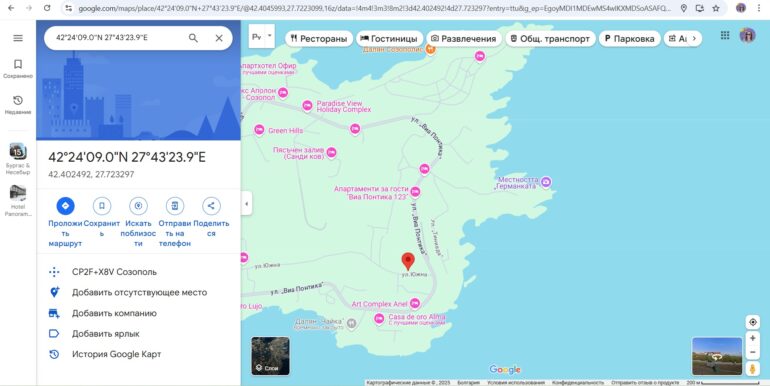The height and width of the screenshot is (386, 770).
Task: Reload the page in the browser
Action: 47,8
